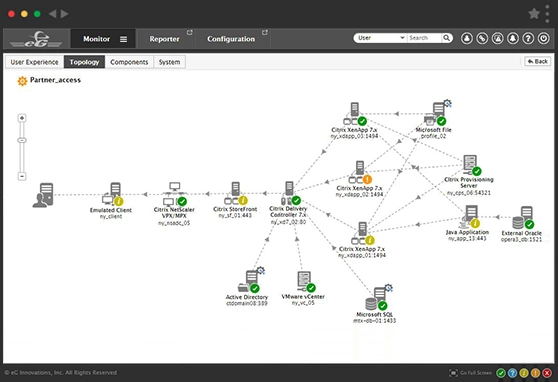Select Citrix XenApp ny_xdapp_02 warning node

(x=360, y=172)
